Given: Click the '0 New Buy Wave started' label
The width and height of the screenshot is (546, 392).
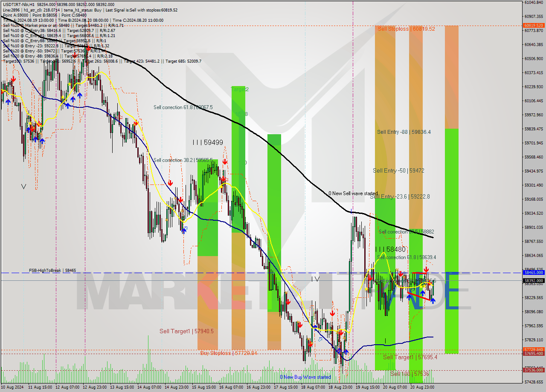Looking at the screenshot, I should click(305, 377).
